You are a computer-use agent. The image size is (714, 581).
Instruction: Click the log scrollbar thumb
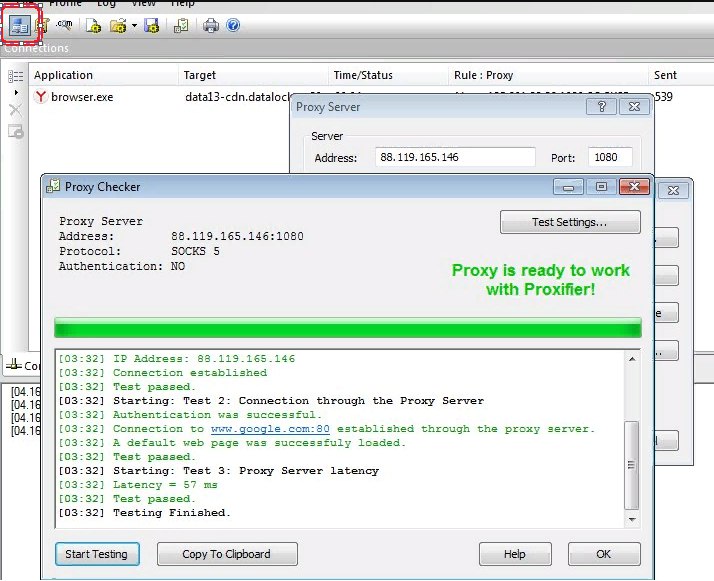pyautogui.click(x=632, y=465)
